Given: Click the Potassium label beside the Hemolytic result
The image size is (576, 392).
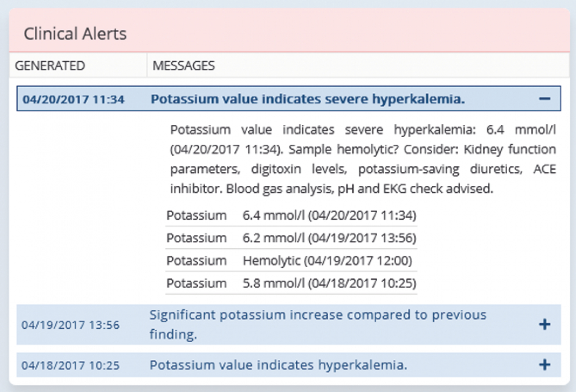Looking at the screenshot, I should [196, 261].
